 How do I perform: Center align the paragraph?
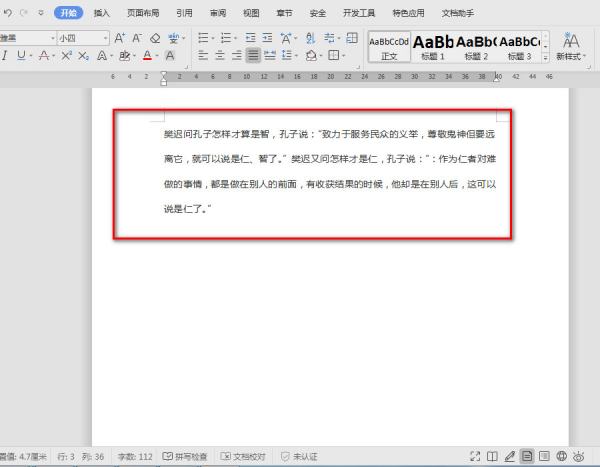tap(219, 56)
